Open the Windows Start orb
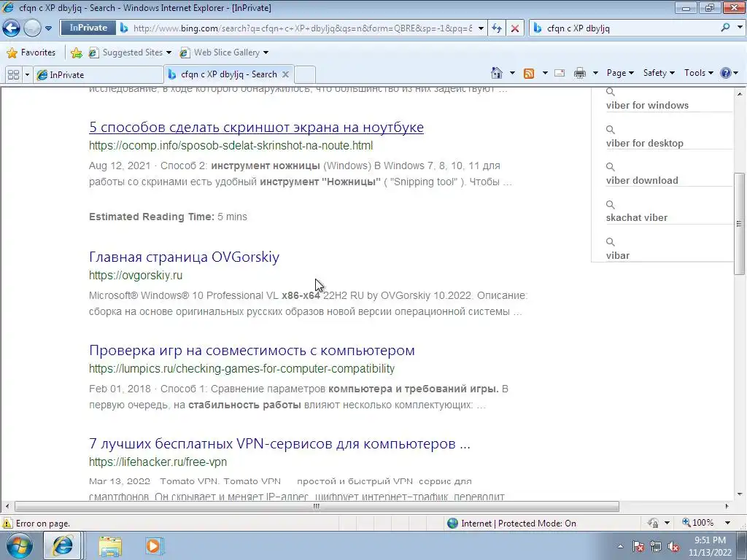 [20, 546]
